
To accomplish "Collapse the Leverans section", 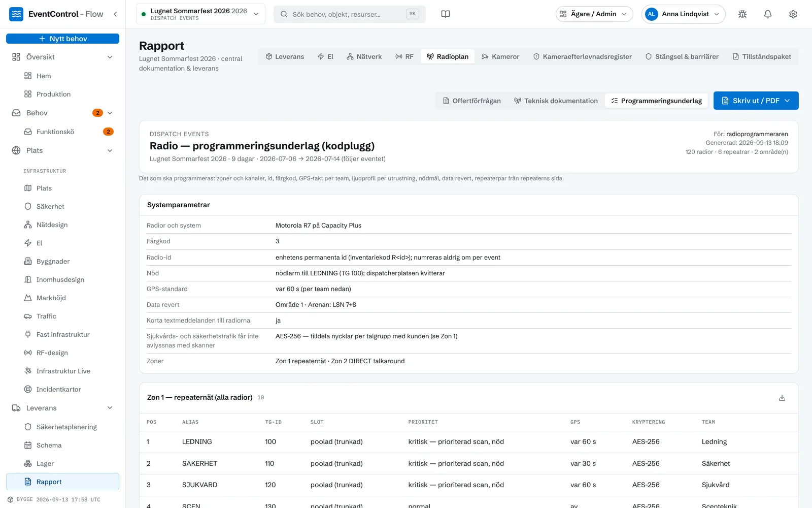I will [x=110, y=408].
